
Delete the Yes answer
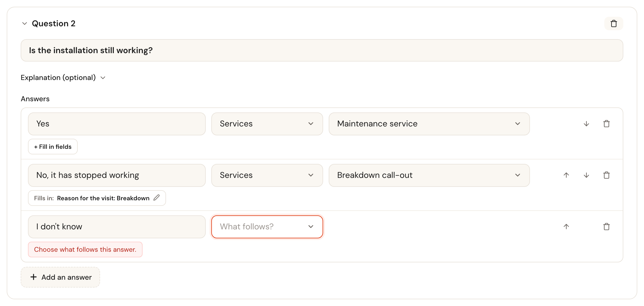(607, 124)
